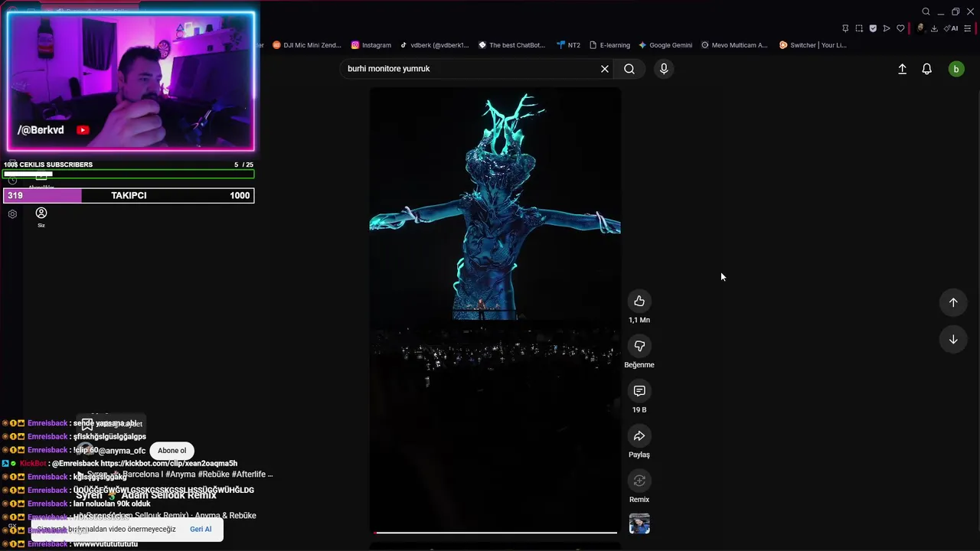This screenshot has width=980, height=551.
Task: Click the TAKIPCI follower goal bar
Action: click(129, 196)
